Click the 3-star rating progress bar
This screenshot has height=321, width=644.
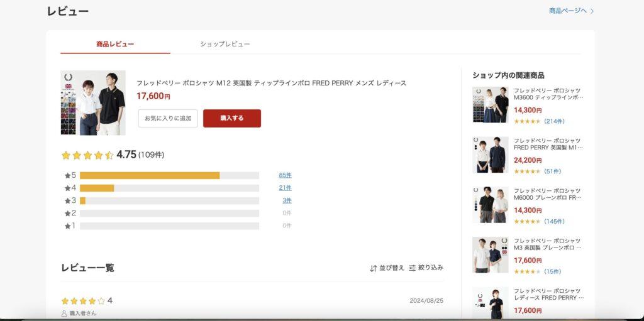coord(169,201)
